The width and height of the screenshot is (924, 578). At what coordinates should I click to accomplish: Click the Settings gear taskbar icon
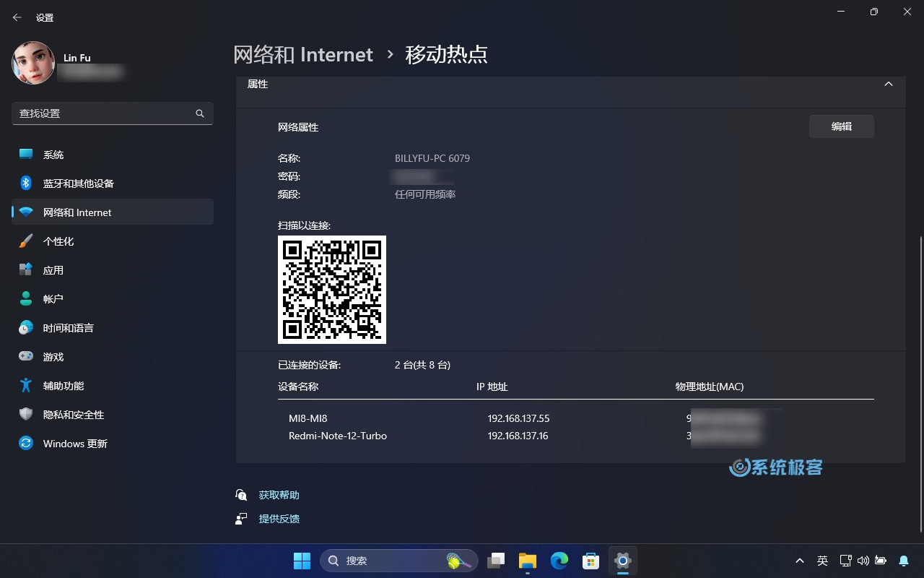[622, 561]
